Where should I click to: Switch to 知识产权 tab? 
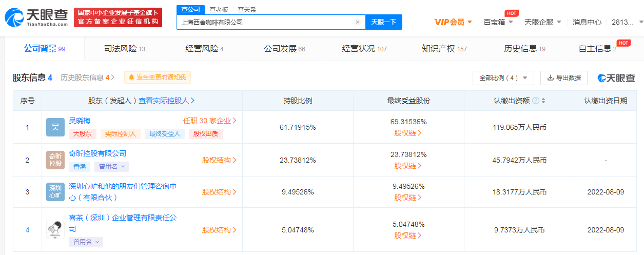[x=444, y=49]
